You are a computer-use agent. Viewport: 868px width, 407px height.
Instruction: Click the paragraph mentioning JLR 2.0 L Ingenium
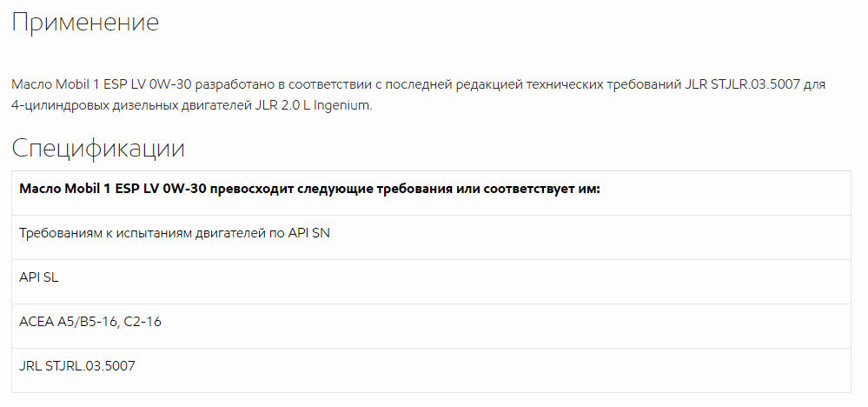[419, 96]
